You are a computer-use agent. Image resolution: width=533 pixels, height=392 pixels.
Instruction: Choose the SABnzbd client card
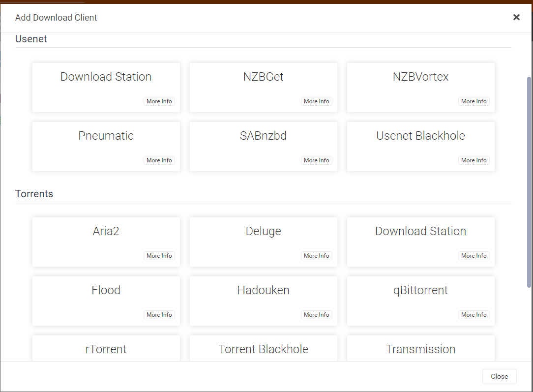tap(264, 147)
